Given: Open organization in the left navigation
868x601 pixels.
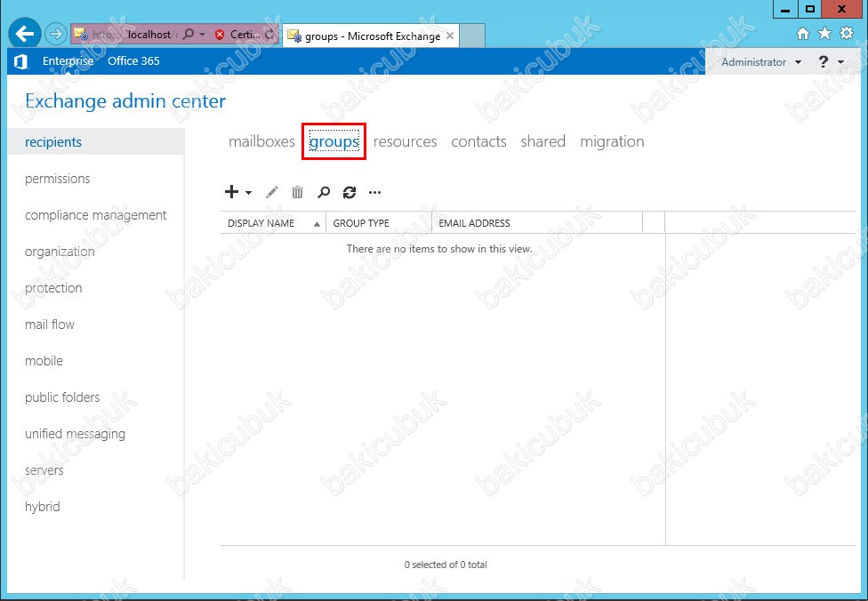Looking at the screenshot, I should [60, 252].
